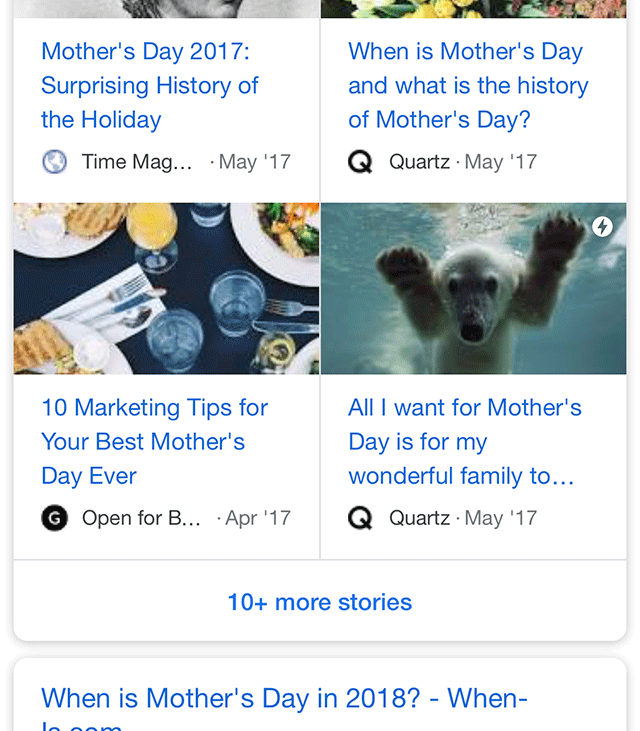Viewport: 640px width, 731px height.
Task: Tap the black-and-white photo at the top left
Action: pos(166,8)
